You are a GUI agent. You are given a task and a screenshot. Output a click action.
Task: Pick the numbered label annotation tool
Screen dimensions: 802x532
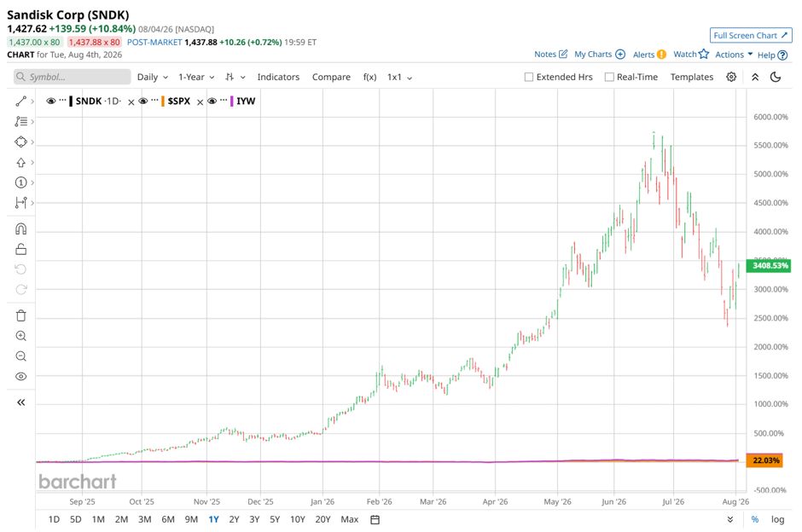(x=20, y=182)
